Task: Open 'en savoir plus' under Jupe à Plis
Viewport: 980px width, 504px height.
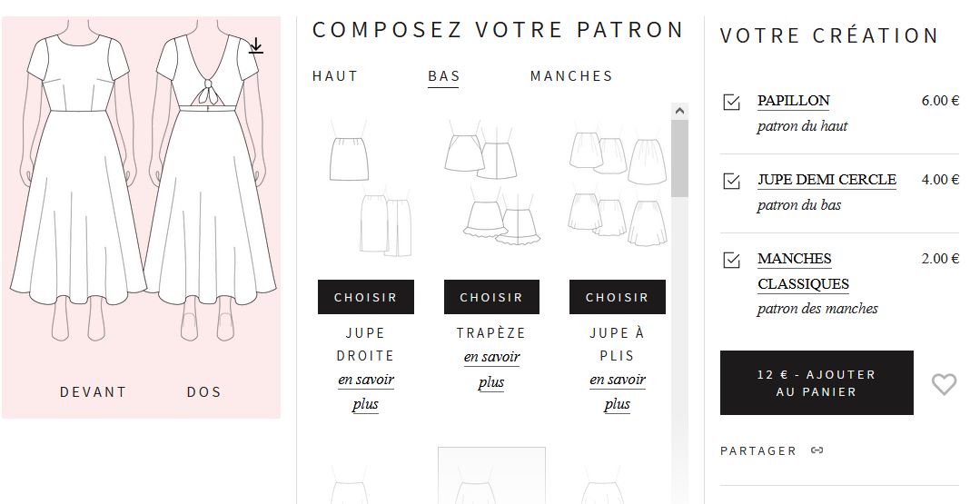Action: tap(618, 391)
